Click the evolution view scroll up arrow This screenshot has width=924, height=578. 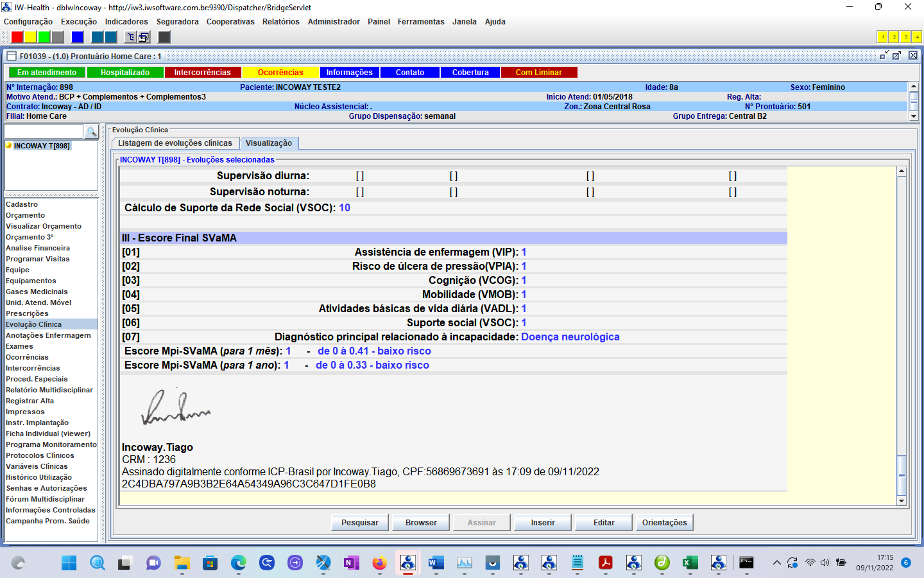[902, 171]
